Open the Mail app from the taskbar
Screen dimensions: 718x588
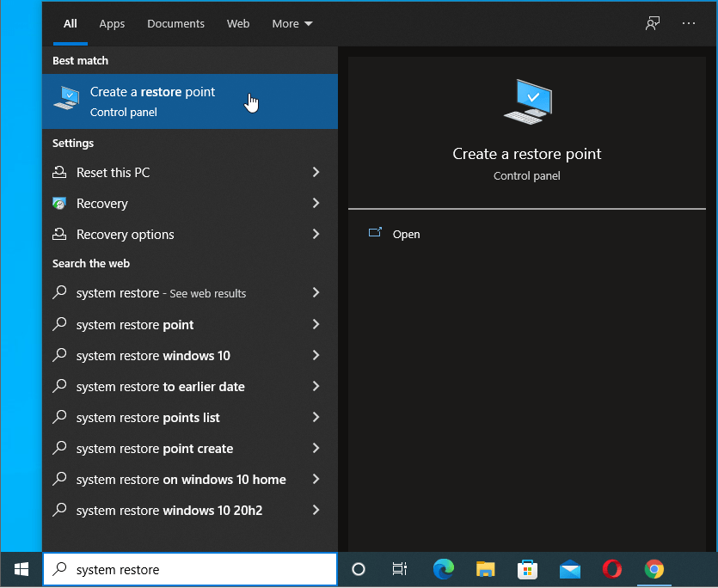click(569, 569)
